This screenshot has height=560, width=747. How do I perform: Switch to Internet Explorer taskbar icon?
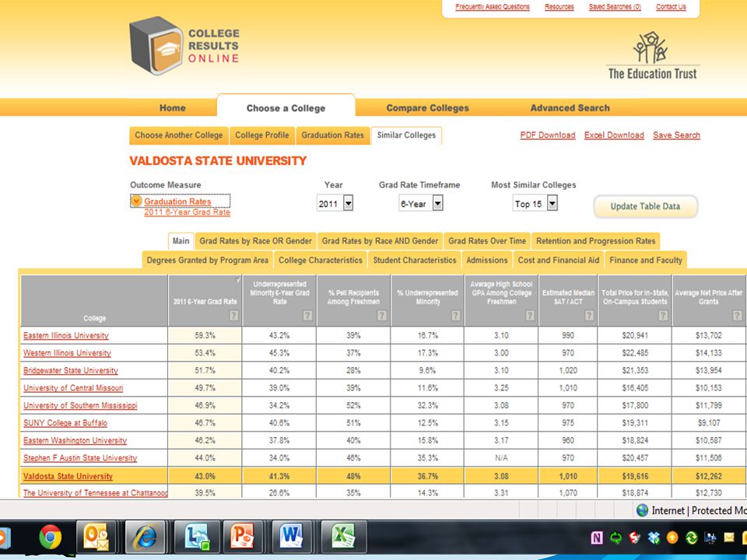coord(146,537)
